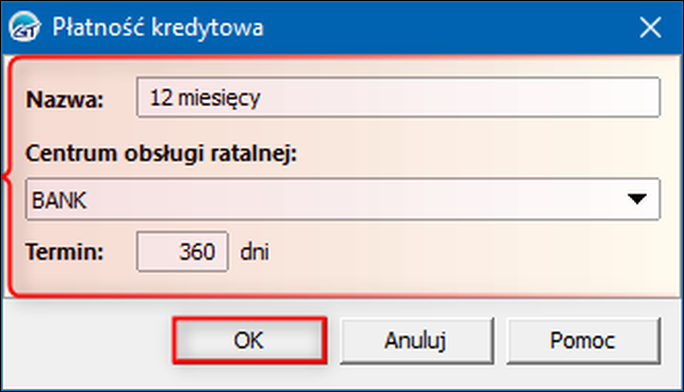This screenshot has height=392, width=684.
Task: Expand the black dropdown arrow beside BANK
Action: point(637,199)
